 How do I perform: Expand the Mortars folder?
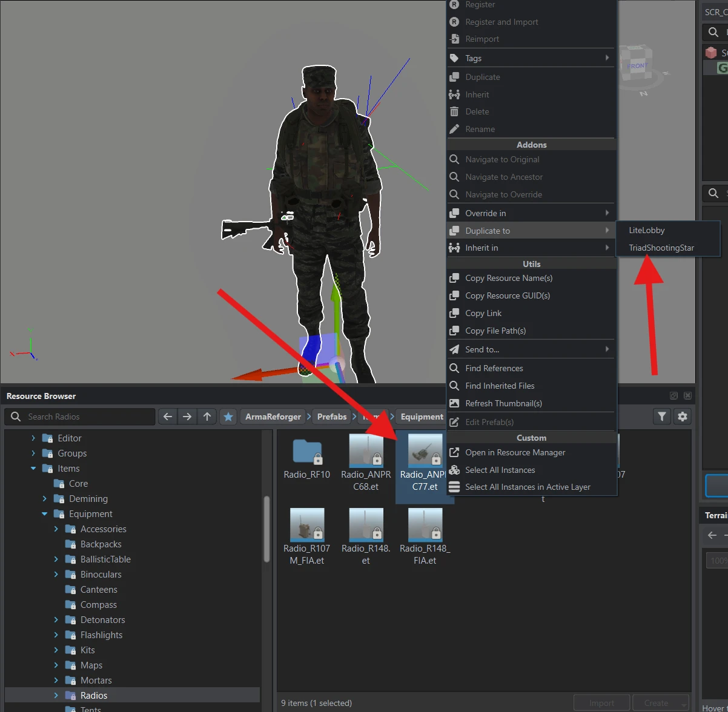click(x=56, y=680)
